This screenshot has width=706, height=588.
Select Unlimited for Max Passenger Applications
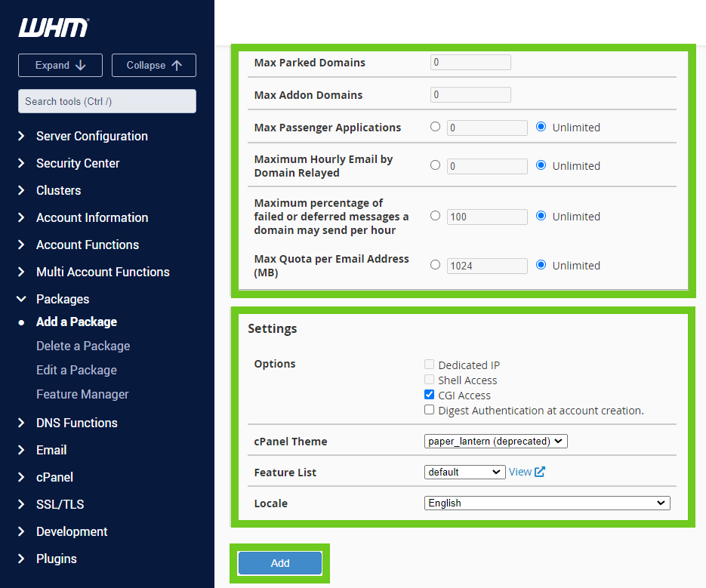(541, 127)
